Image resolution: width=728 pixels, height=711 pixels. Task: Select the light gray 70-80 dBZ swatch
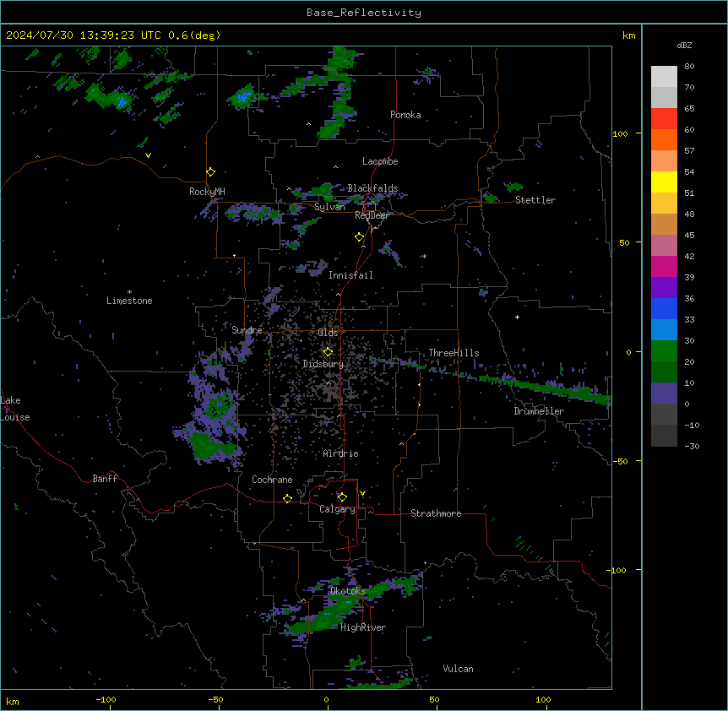(x=664, y=77)
